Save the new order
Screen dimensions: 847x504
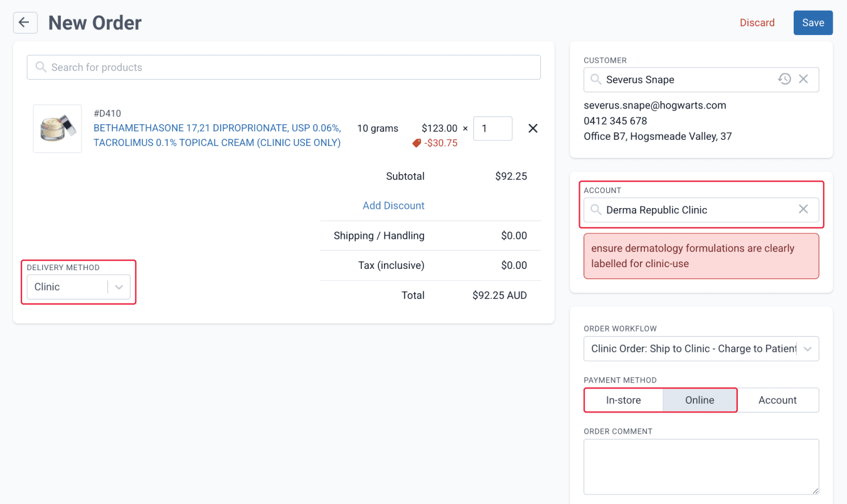813,23
